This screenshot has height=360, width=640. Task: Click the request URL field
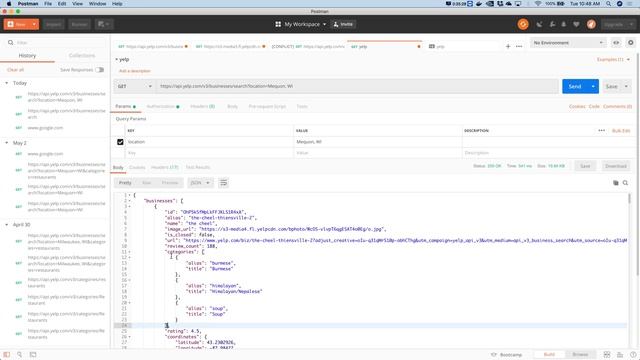click(356, 86)
